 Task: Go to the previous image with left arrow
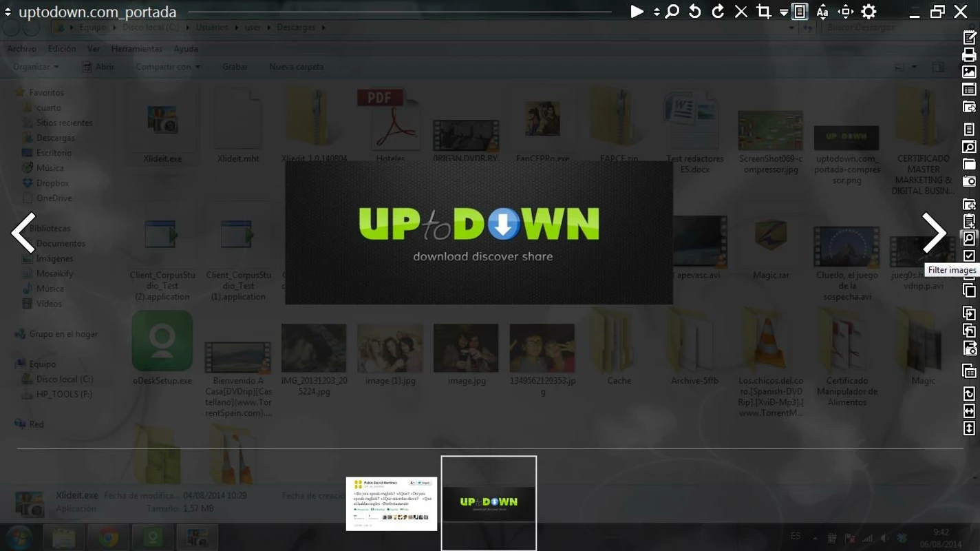coord(23,233)
